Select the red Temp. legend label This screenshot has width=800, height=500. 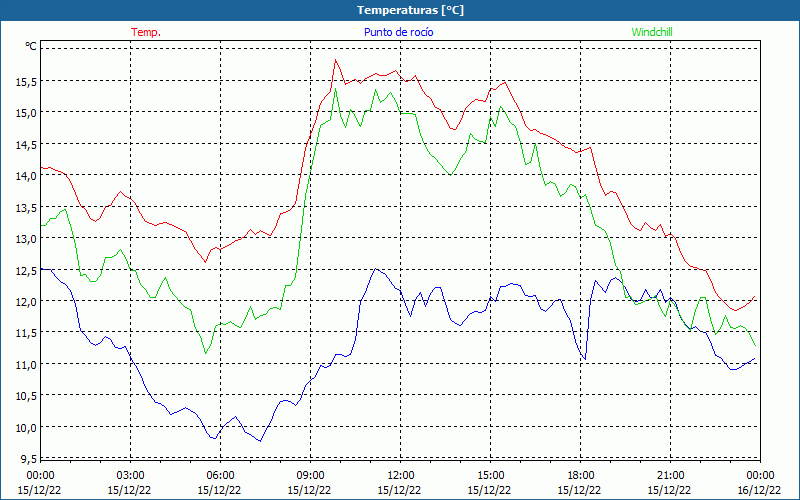click(146, 32)
